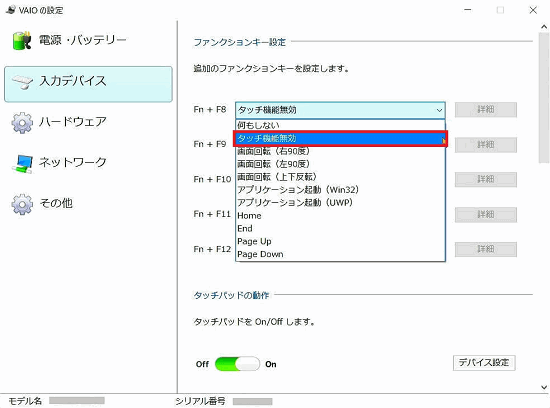Pick アプリケーション起動（UWP）option
Screen dimensions: 550x408
(340, 202)
